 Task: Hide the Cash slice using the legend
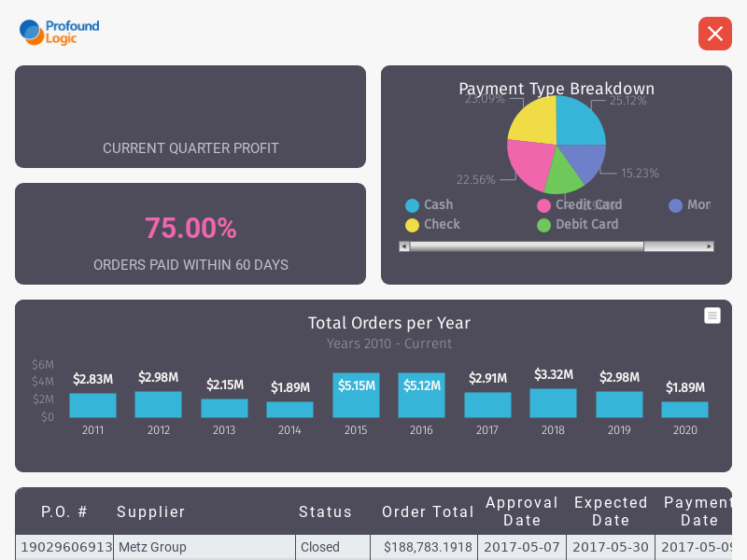(x=435, y=204)
